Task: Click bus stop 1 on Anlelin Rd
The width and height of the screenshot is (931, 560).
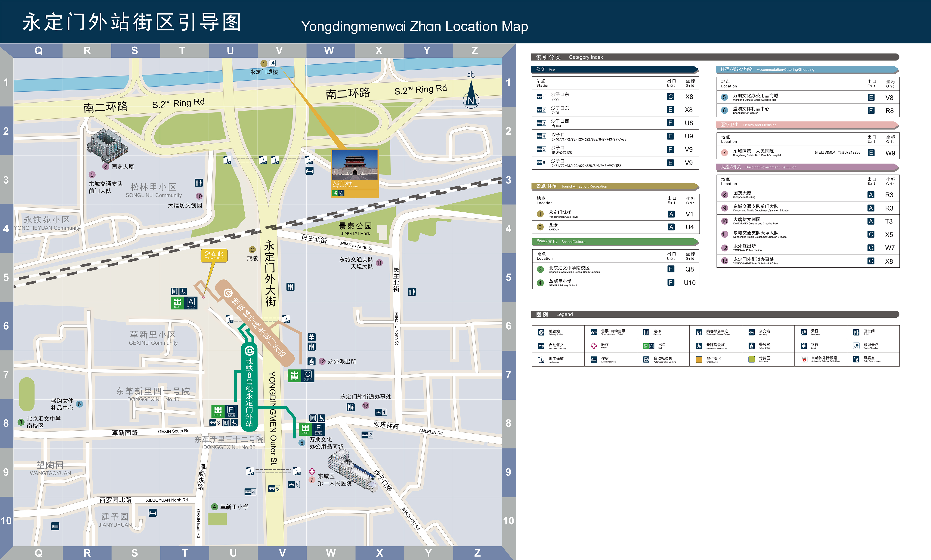Action: point(381,412)
